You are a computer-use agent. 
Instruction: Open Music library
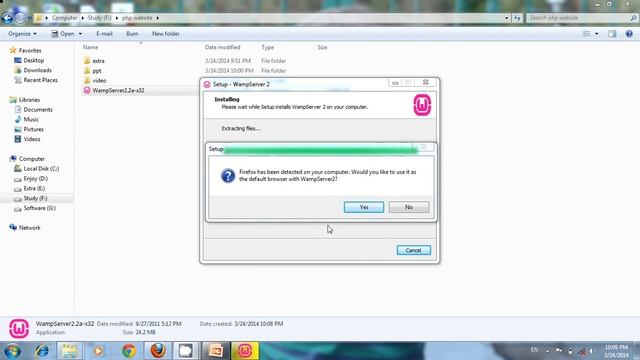[x=31, y=119]
